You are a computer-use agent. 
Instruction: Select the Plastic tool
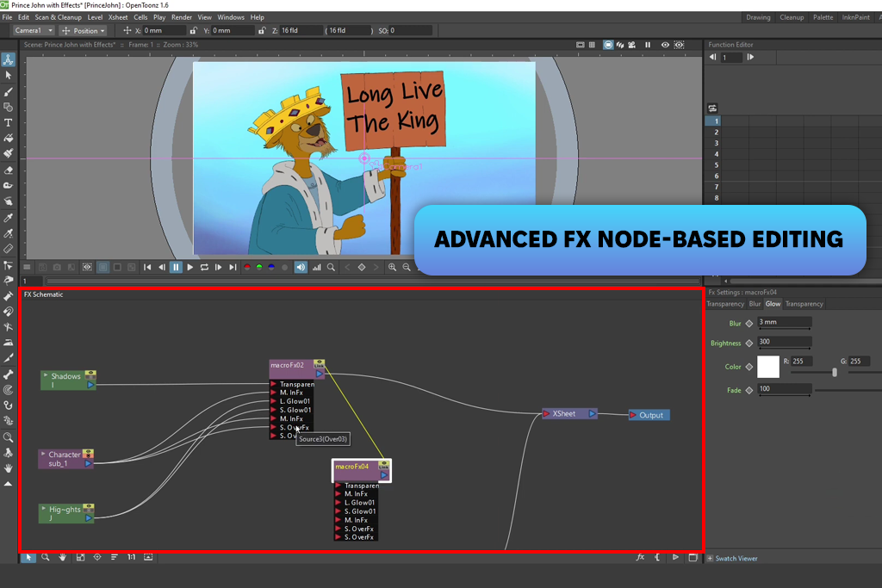coord(9,420)
